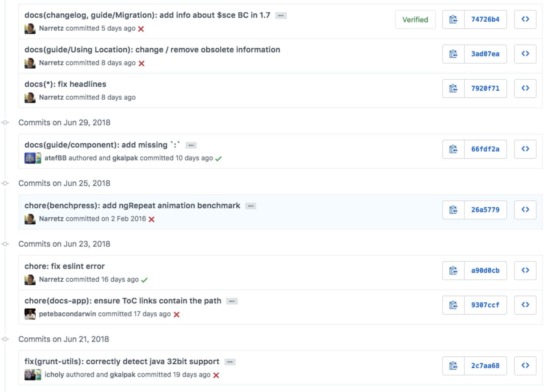Open the 'docs(*): fix headlines' commit
The width and height of the screenshot is (551, 392).
pyautogui.click(x=65, y=84)
